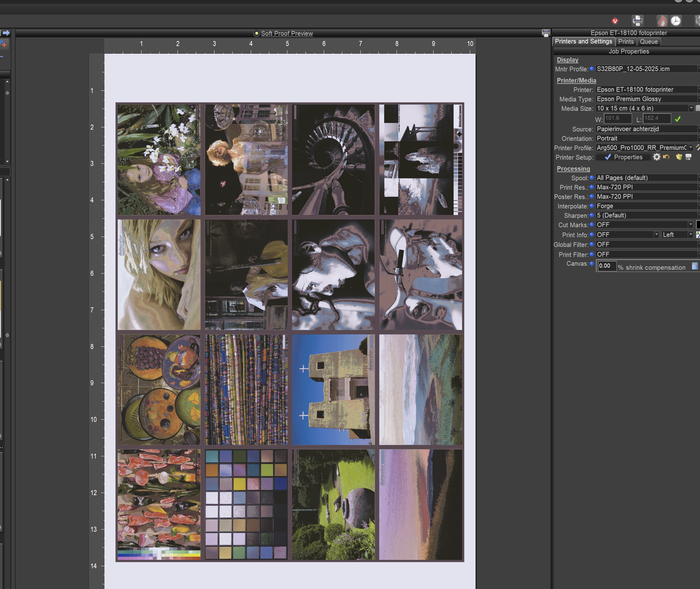Select the blonde woman face portrait thumbnail
Screen dimensions: 700x589
pyautogui.click(x=159, y=274)
